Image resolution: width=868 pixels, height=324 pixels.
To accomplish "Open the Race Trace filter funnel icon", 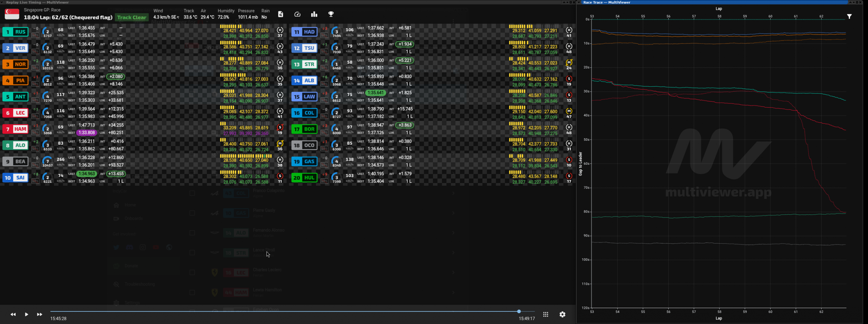I will [x=849, y=17].
